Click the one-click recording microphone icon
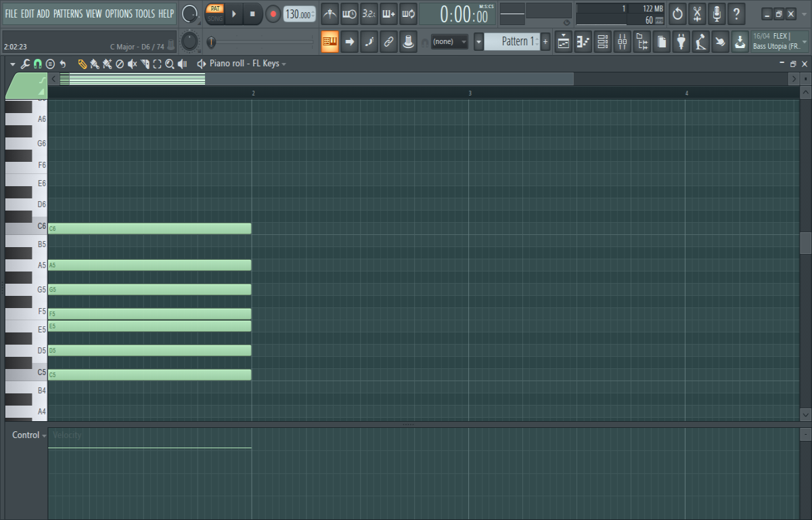The width and height of the screenshot is (812, 520). [x=717, y=14]
